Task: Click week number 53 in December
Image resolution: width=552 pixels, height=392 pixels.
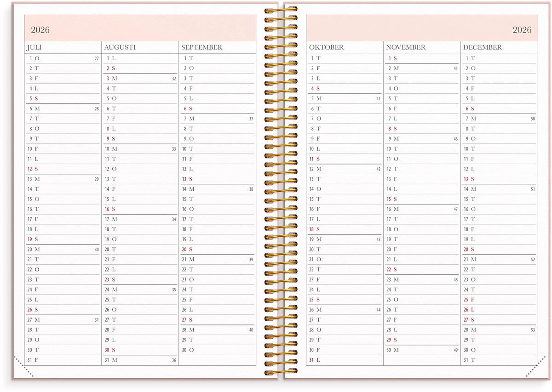Action: (x=533, y=330)
